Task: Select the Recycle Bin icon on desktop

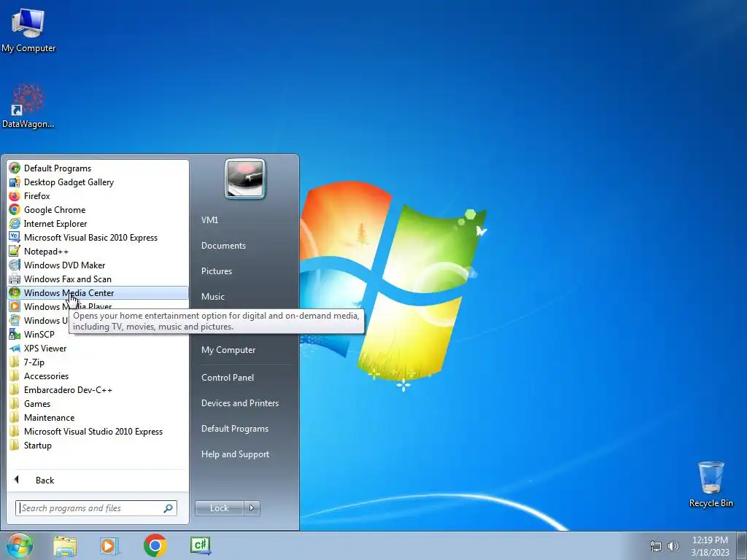Action: coord(711,484)
